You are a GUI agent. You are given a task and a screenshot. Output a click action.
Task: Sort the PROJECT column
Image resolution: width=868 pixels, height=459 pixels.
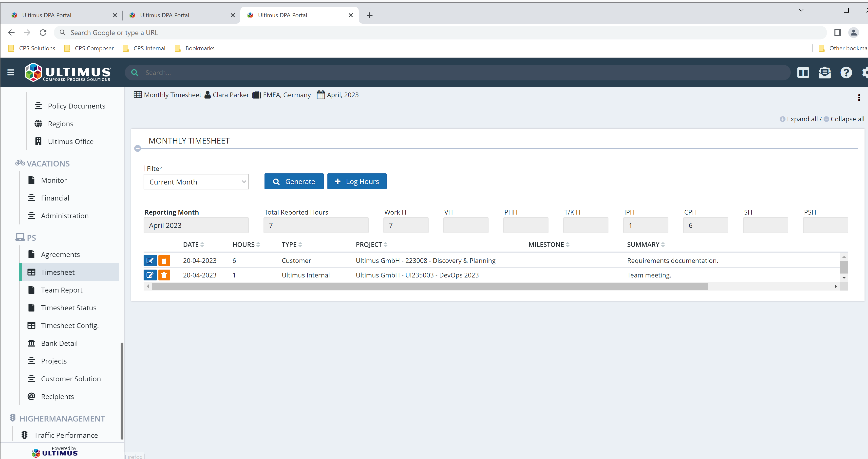point(386,244)
